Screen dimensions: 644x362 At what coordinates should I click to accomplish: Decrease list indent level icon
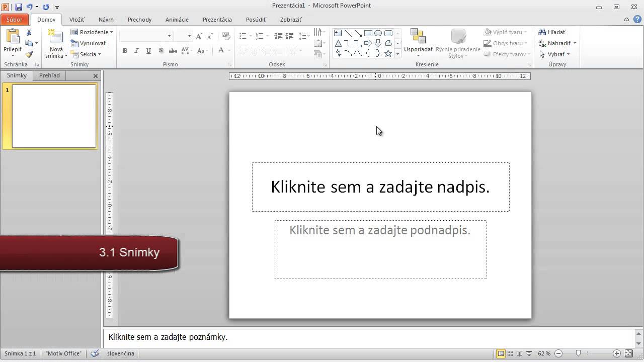coord(278,36)
